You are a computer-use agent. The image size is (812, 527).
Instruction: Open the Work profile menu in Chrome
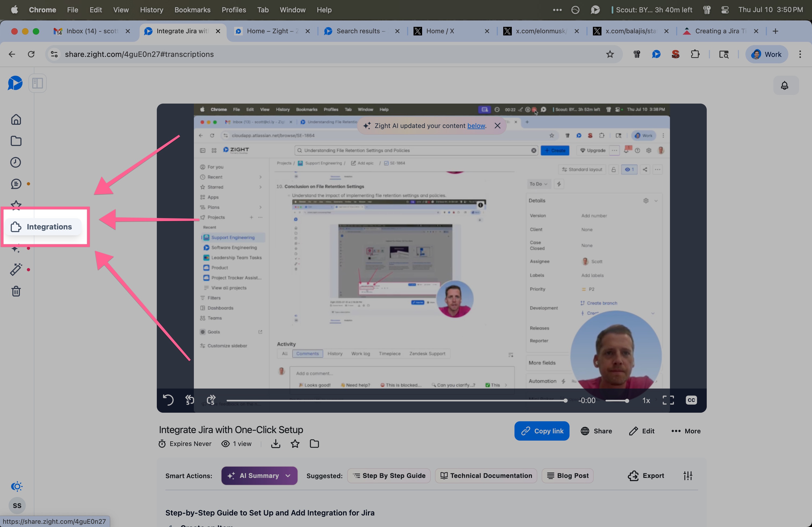pyautogui.click(x=767, y=54)
